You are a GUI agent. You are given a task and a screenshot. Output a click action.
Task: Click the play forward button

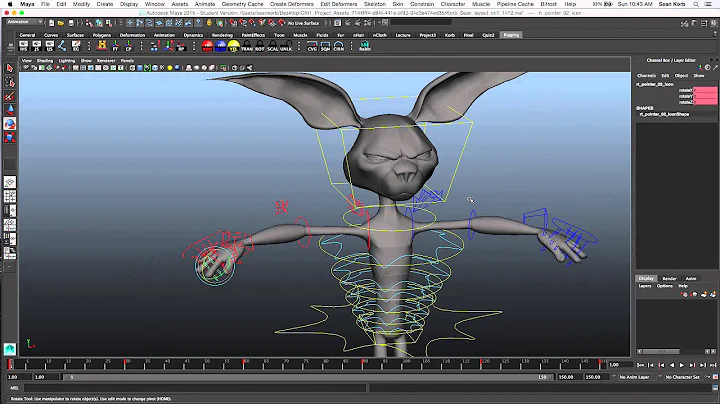coord(681,365)
